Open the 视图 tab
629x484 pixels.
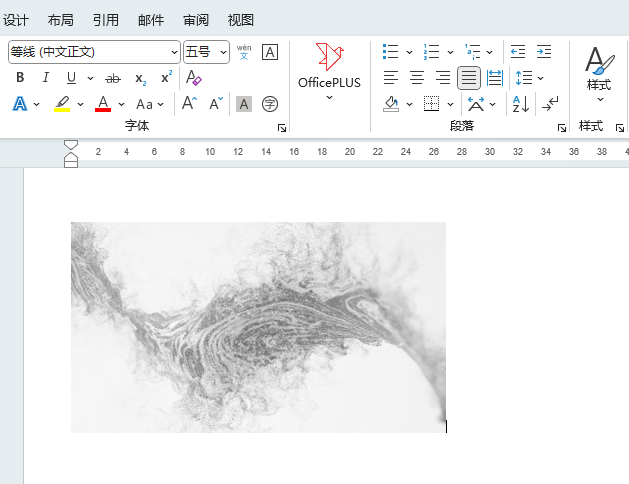(x=241, y=20)
